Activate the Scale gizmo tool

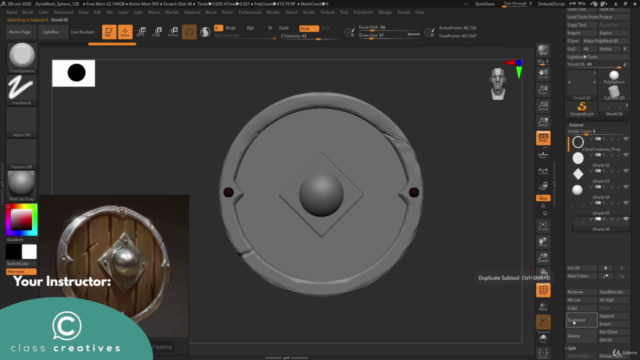point(157,32)
